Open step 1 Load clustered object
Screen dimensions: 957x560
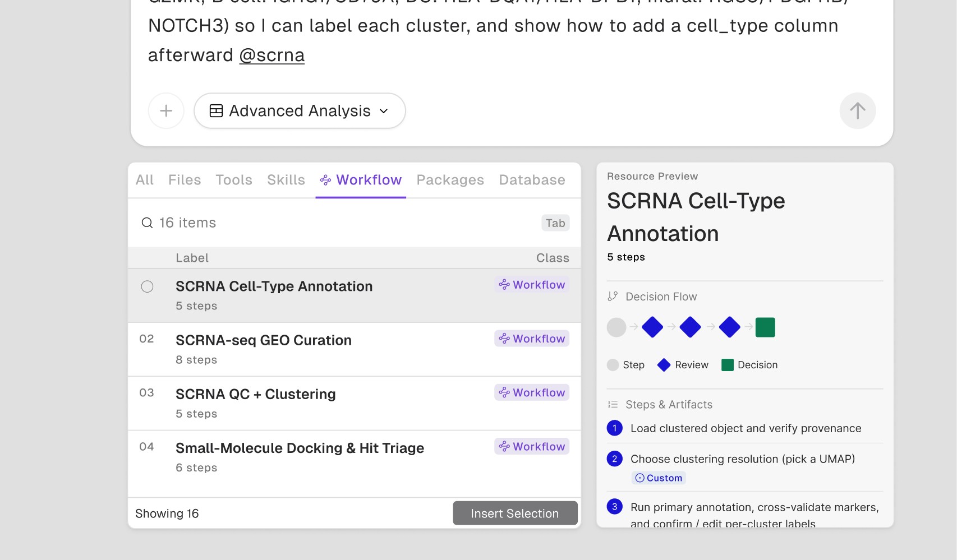pyautogui.click(x=745, y=428)
